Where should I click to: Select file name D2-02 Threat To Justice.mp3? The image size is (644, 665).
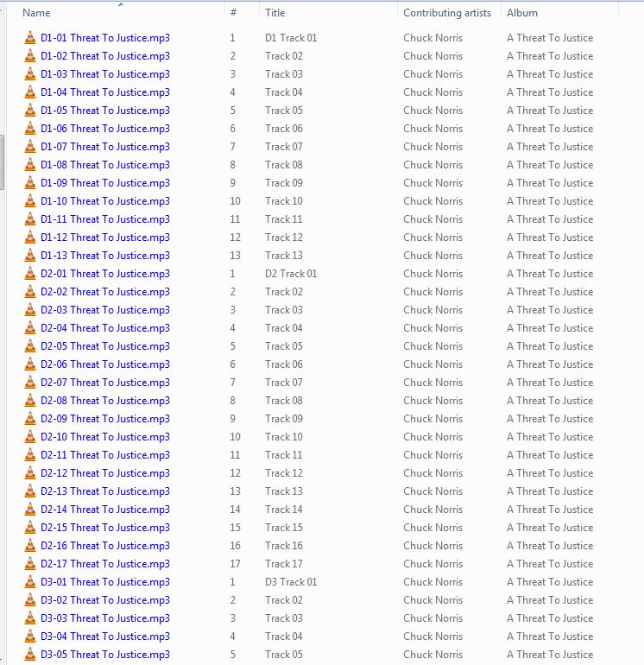(105, 292)
